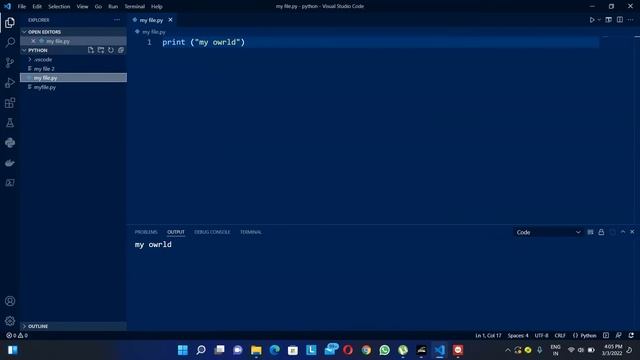Viewport: 640px width, 360px height.
Task: Click New Folder icon in PYTHON folder header
Action: tap(101, 50)
